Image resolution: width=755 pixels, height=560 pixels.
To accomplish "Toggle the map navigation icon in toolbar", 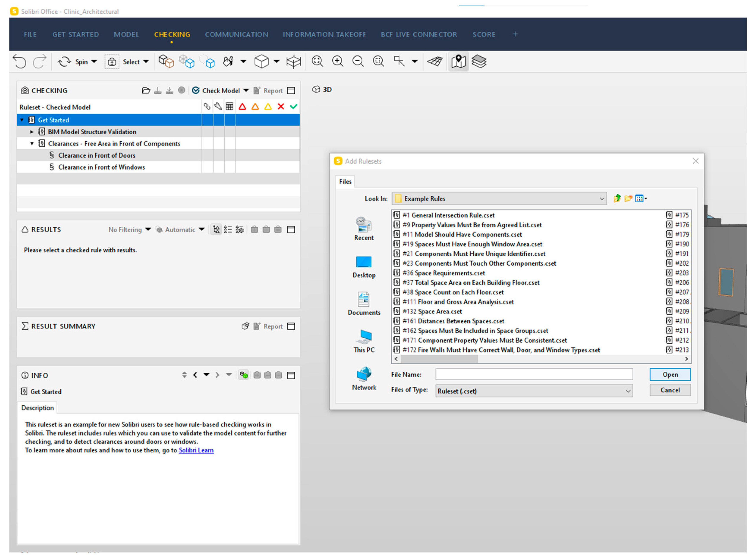I will (458, 61).
